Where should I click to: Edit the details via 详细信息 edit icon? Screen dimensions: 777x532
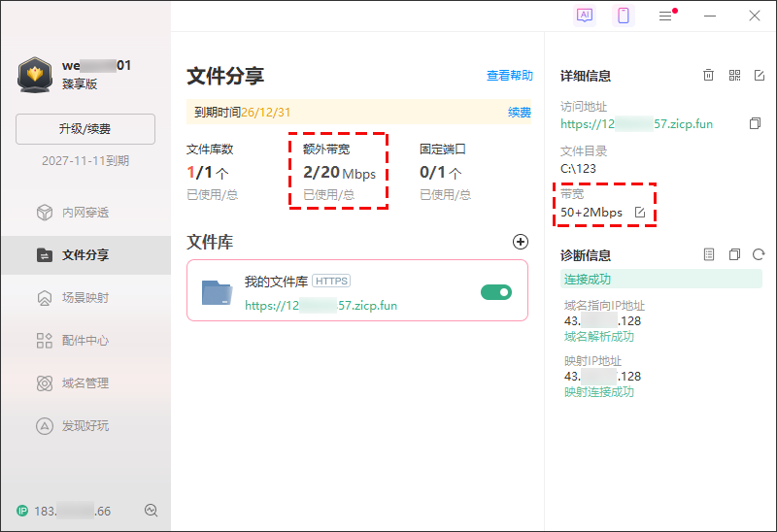(760, 76)
